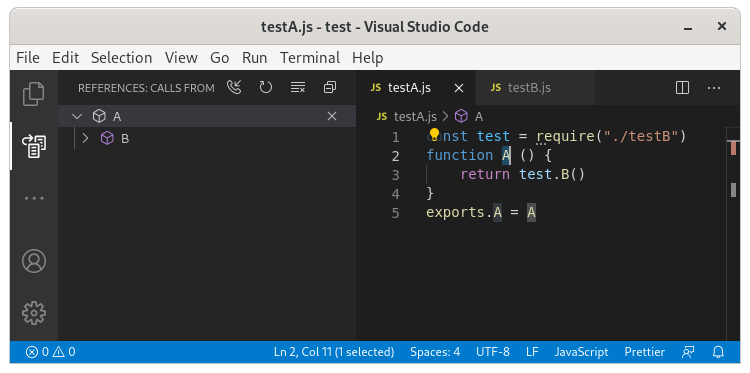This screenshot has width=750, height=373.
Task: Open the Help menu
Action: 367,58
